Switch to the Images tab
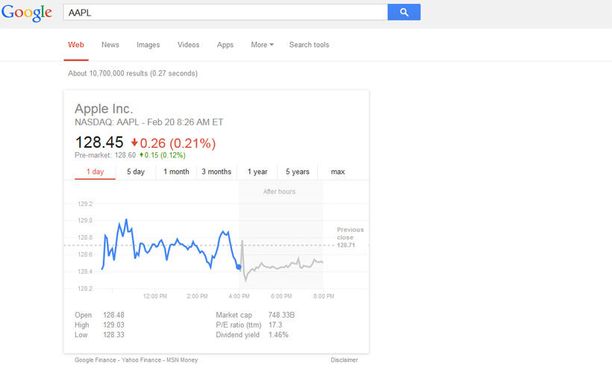 click(148, 44)
